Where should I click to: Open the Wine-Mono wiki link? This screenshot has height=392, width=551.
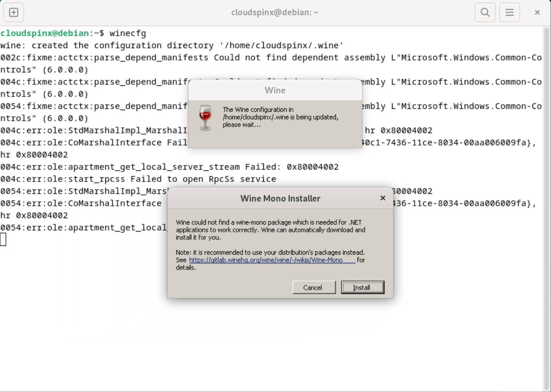pyautogui.click(x=265, y=260)
